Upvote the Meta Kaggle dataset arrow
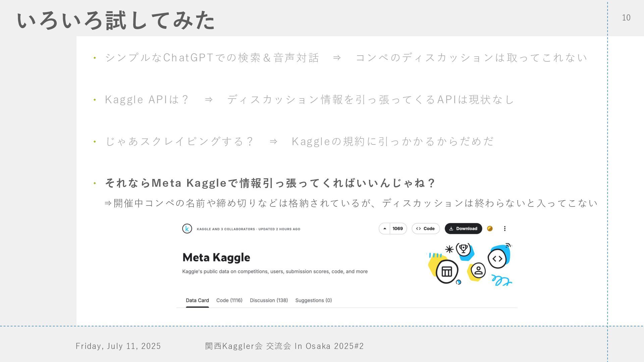Viewport: 644px width, 362px height. click(x=385, y=229)
